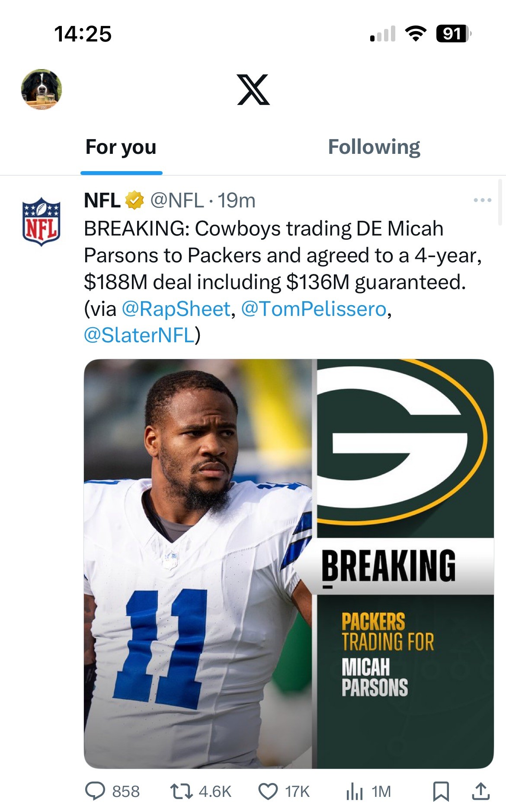The height and width of the screenshot is (812, 506).
Task: Tap the battery status indicator
Action: (x=453, y=34)
